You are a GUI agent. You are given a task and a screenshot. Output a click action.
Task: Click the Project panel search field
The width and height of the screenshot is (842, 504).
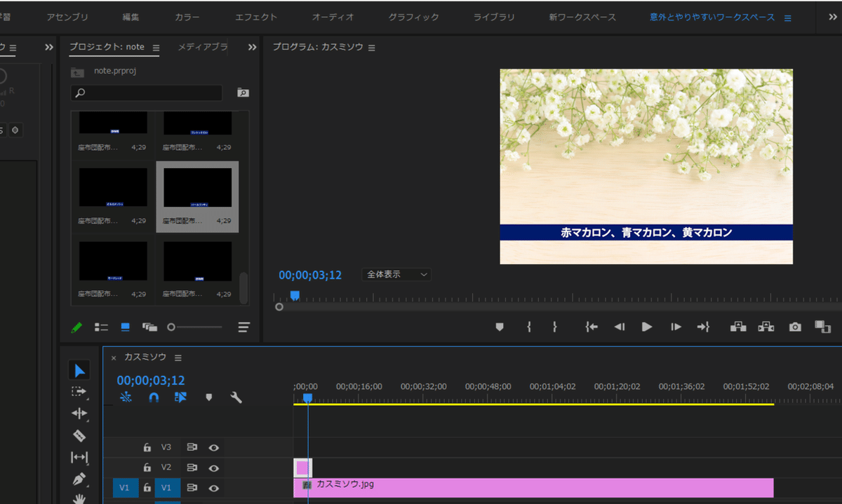pos(147,93)
